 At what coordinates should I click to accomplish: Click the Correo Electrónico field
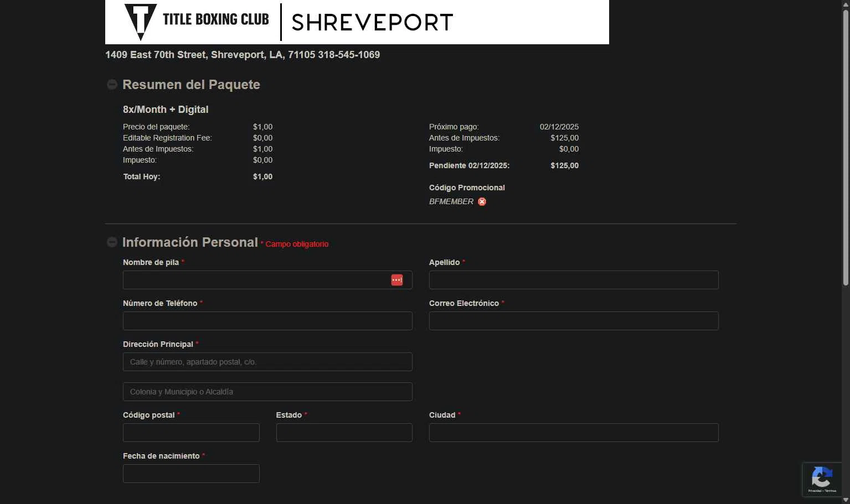click(x=574, y=321)
